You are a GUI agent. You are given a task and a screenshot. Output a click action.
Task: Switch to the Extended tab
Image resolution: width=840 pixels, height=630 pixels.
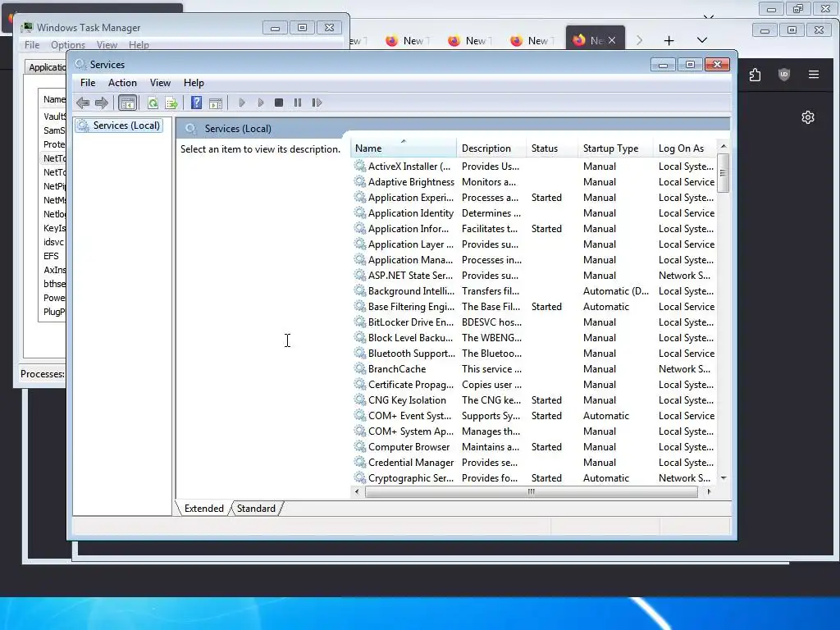(x=204, y=509)
